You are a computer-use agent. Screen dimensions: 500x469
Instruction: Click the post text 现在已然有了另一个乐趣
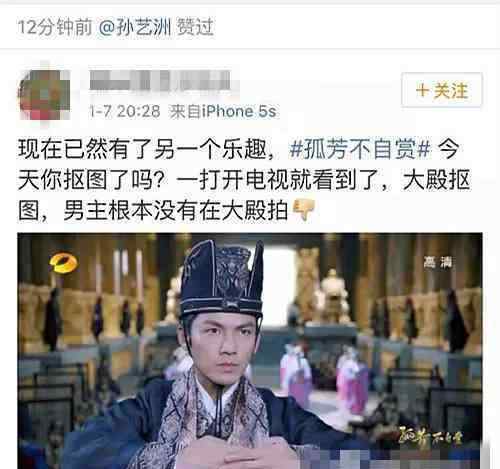pyautogui.click(x=142, y=149)
